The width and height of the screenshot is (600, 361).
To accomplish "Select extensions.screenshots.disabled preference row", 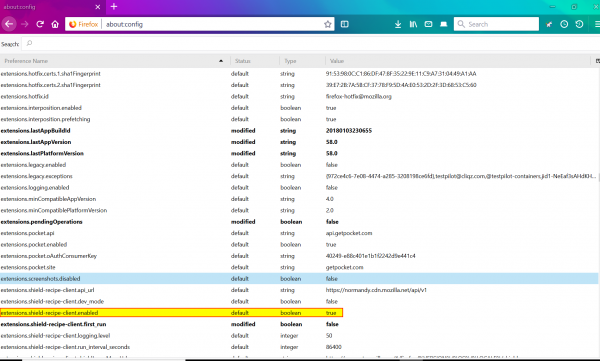I will (299, 279).
